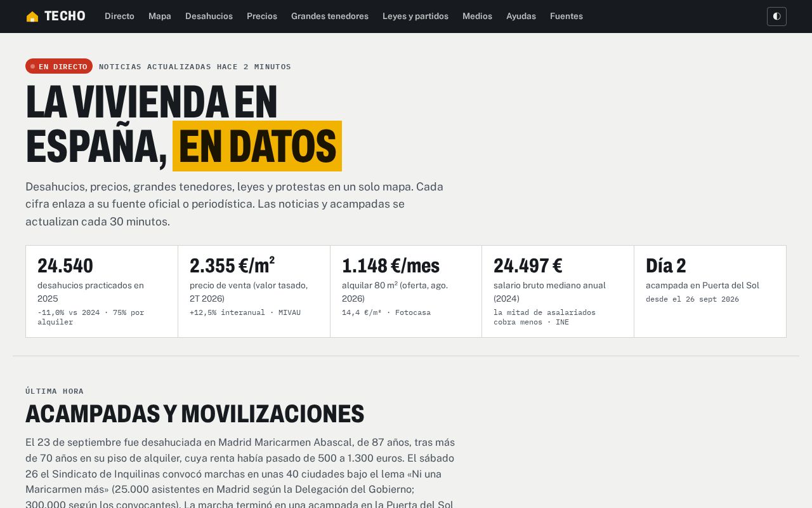Screen dimensions: 812x508
Task: Click '+12,5% interanual · MIVAU' text
Action: (245, 312)
